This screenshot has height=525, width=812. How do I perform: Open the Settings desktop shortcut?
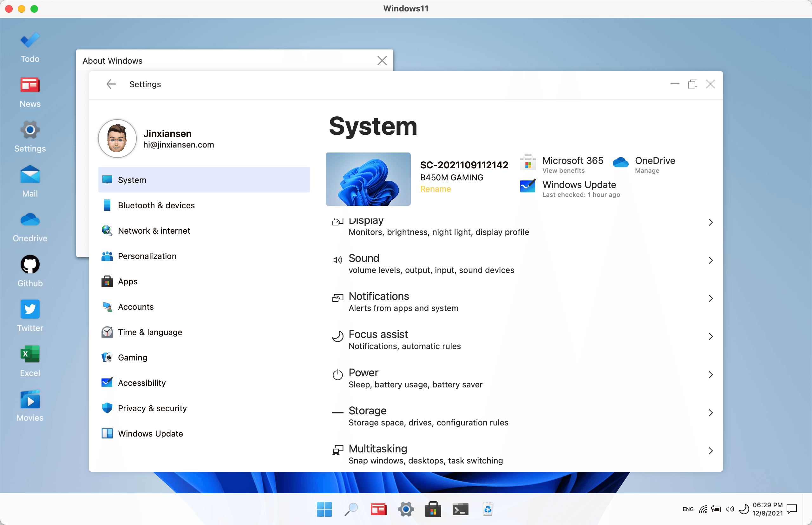[30, 137]
